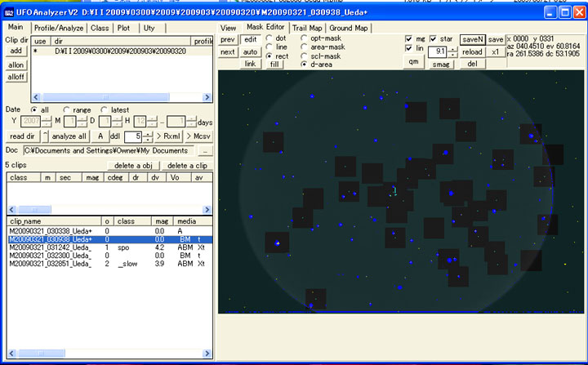This screenshot has width=588, height=365.
Task: Select the opt-mask radio option
Action: pyautogui.click(x=305, y=38)
